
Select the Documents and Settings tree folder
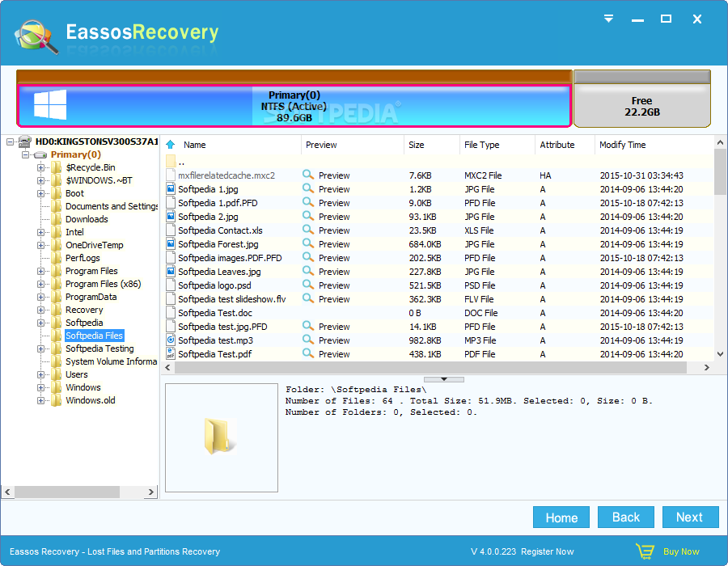click(x=112, y=206)
